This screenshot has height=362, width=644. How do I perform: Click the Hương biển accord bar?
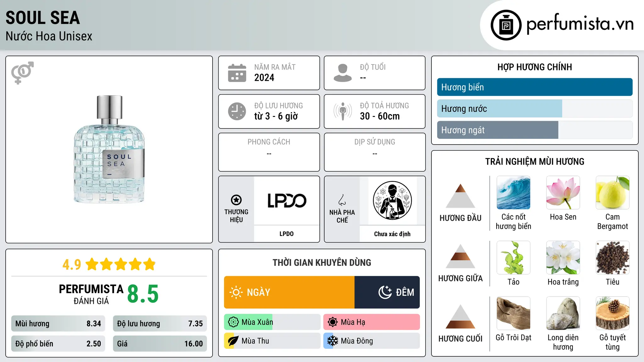click(535, 87)
